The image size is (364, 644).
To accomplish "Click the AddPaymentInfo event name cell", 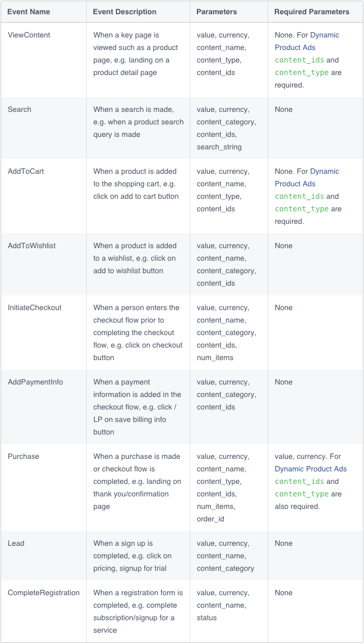I will [x=35, y=382].
